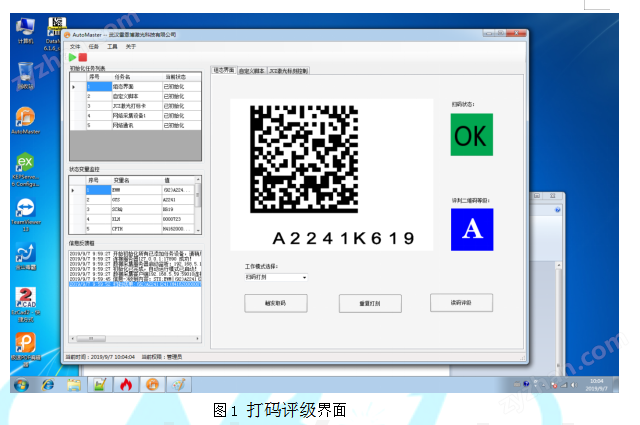
Task: Click the green chart app taskbar icon
Action: pyautogui.click(x=100, y=385)
